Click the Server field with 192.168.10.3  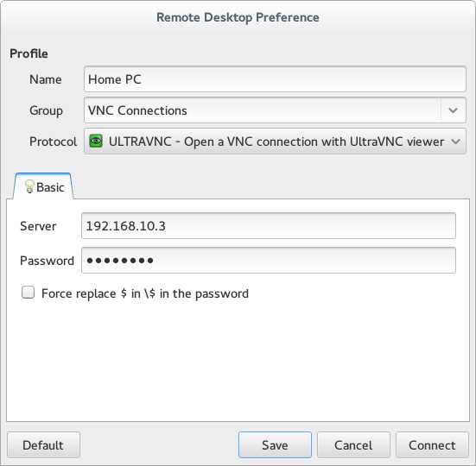tap(269, 226)
